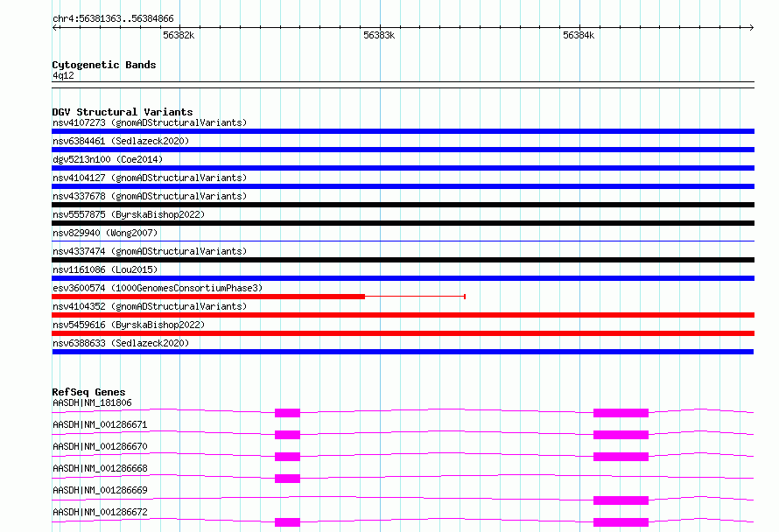Screen dimensions: 779x532
Task: Open the AASDH|NM_001286669 transcript label
Action: [x=100, y=490]
